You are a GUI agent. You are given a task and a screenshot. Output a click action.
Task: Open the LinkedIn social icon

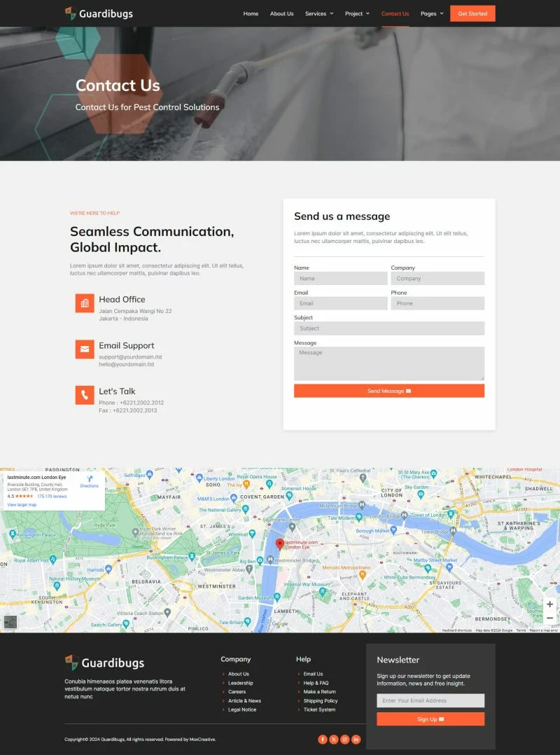pyautogui.click(x=356, y=739)
